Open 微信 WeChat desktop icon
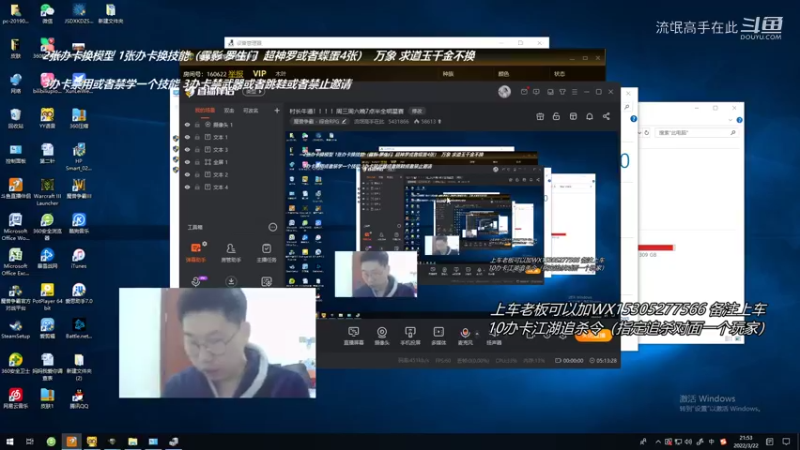 [x=47, y=14]
